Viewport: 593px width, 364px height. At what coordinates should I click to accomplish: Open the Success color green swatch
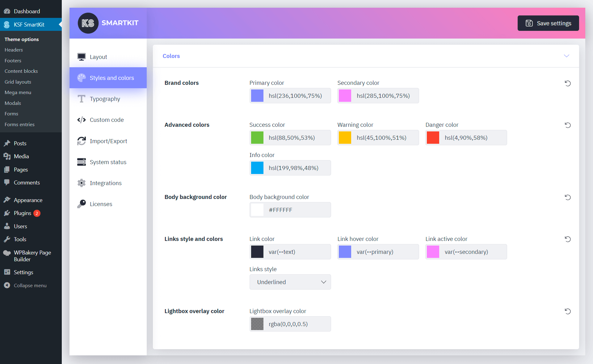click(x=257, y=138)
